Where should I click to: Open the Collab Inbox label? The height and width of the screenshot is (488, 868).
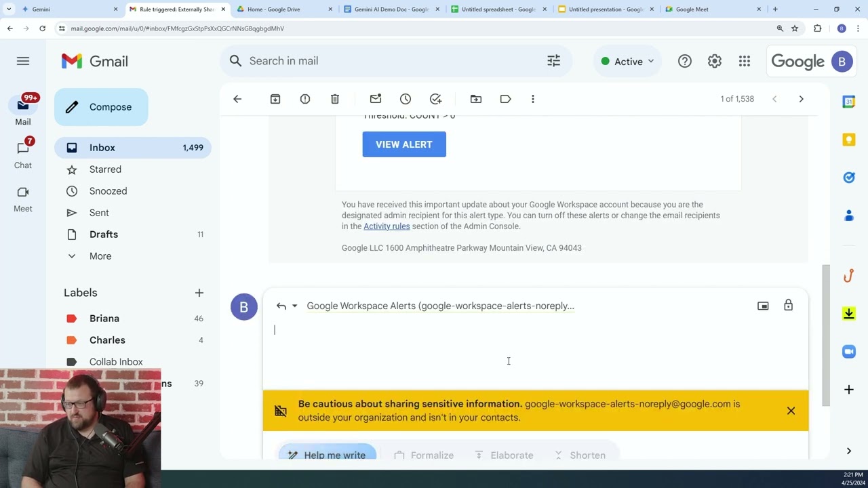click(x=133, y=362)
